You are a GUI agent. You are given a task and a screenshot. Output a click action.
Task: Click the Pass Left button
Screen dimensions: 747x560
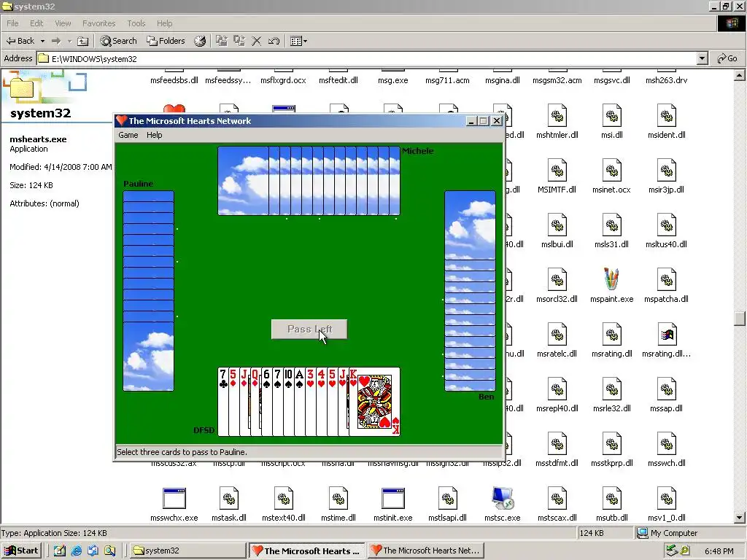pyautogui.click(x=309, y=329)
